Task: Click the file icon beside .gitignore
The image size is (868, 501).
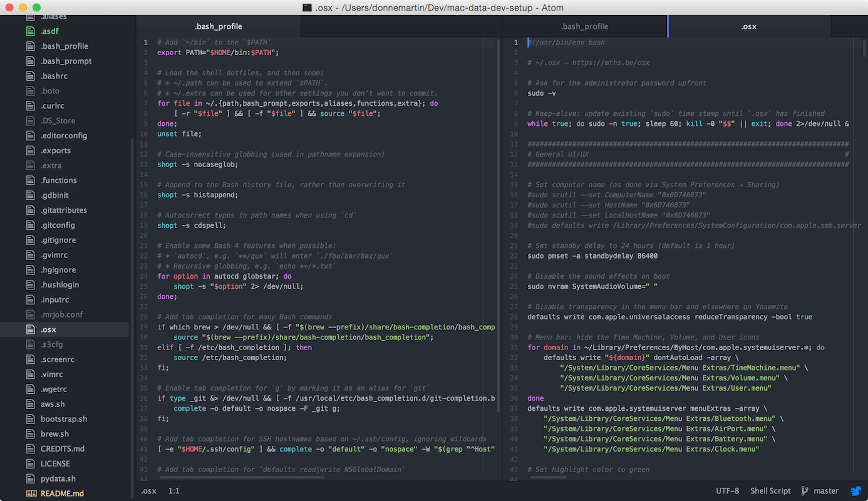Action: 31,240
